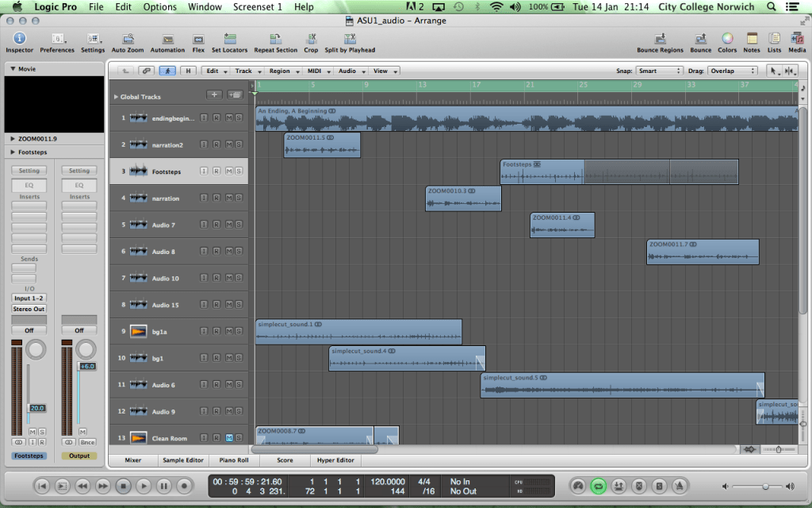This screenshot has width=812, height=508.
Task: Open the Drag mode Overlap dropdown
Action: pyautogui.click(x=731, y=71)
